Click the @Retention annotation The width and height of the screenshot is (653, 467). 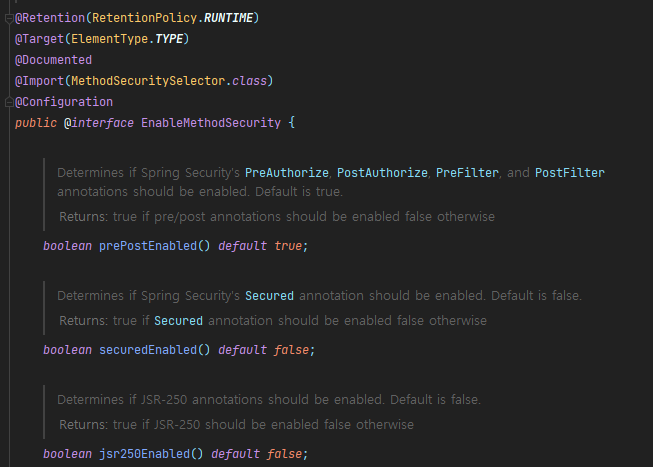50,18
